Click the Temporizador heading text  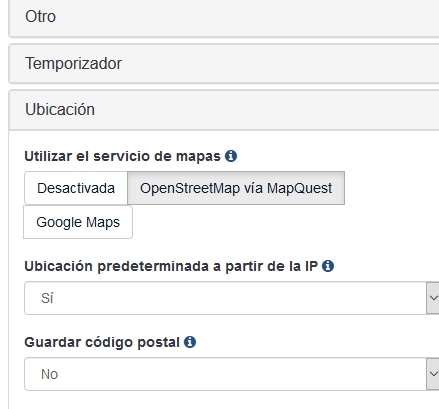coord(73,63)
